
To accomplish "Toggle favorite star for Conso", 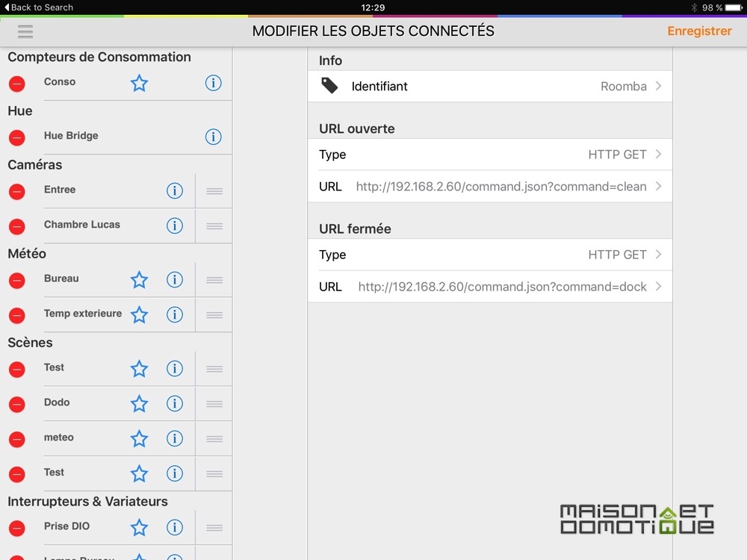I will pyautogui.click(x=139, y=83).
